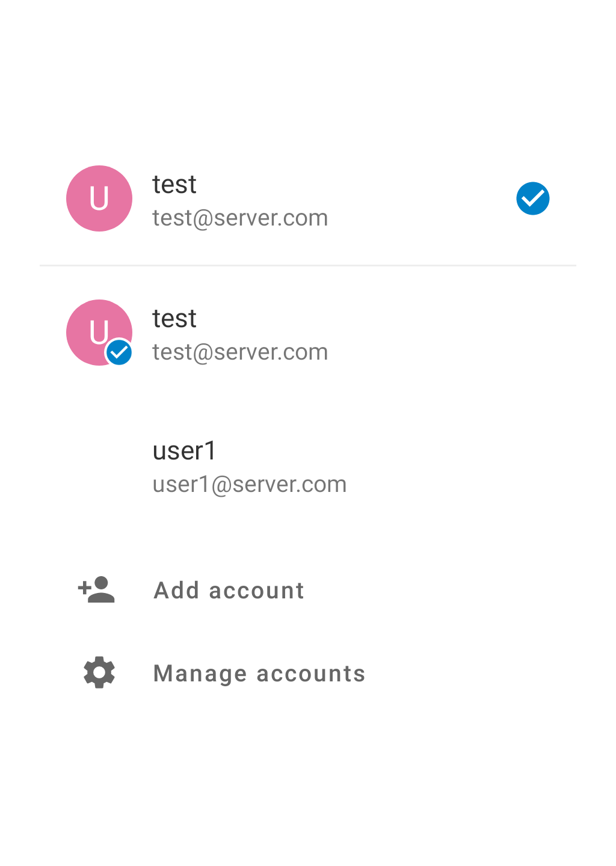Select the user1 account name
Image resolution: width=616 pixels, height=866 pixels.
185,451
